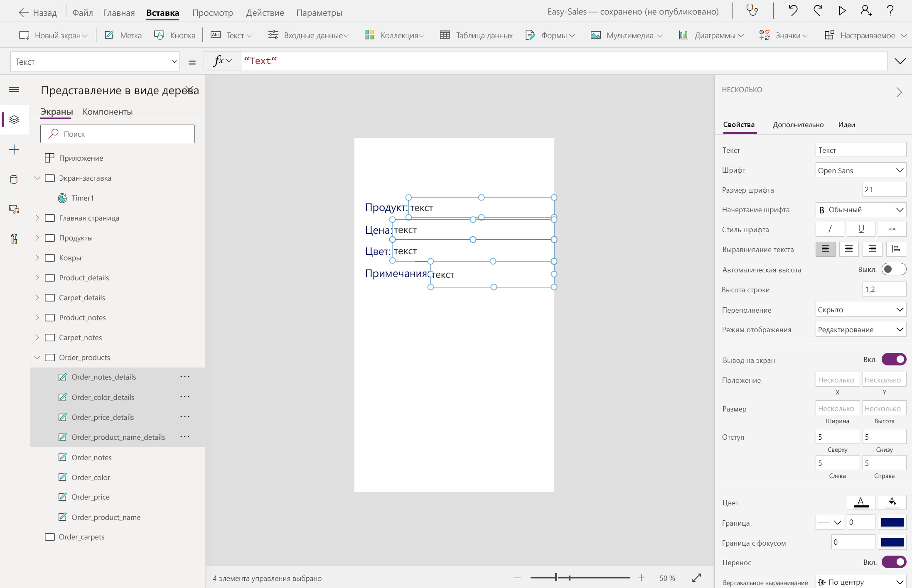The height and width of the screenshot is (588, 912).
Task: Click the Назад back button
Action: (38, 12)
